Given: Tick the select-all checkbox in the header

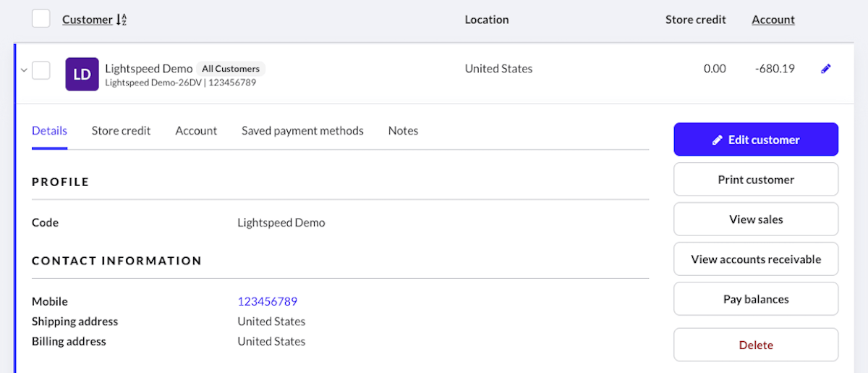Looking at the screenshot, I should [x=41, y=18].
